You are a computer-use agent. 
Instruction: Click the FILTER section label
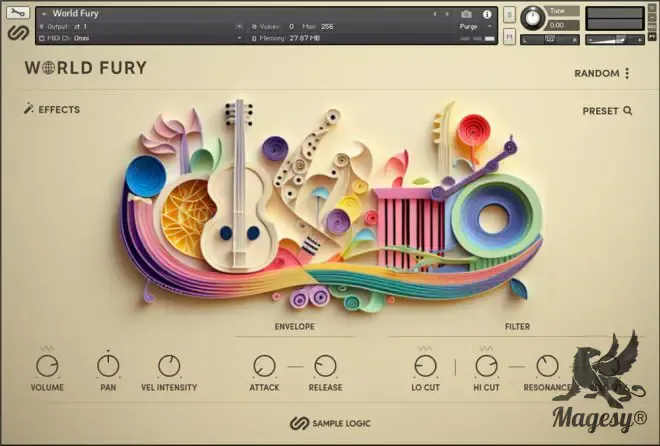click(517, 327)
